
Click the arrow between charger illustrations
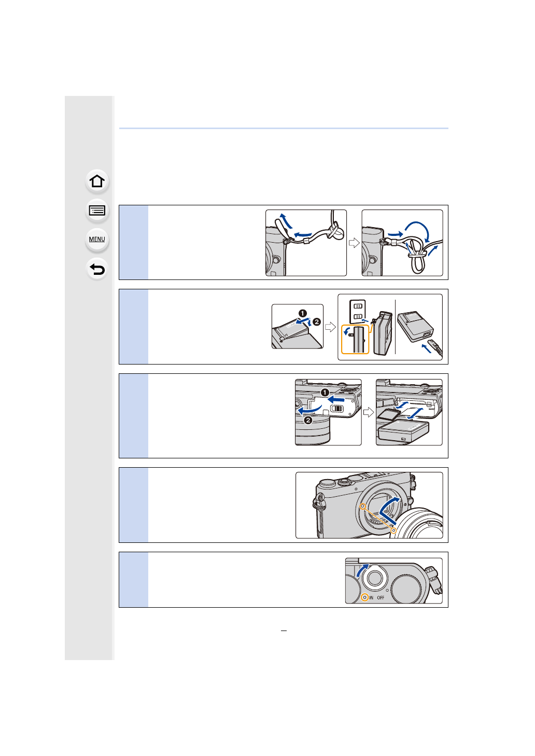[x=330, y=327]
